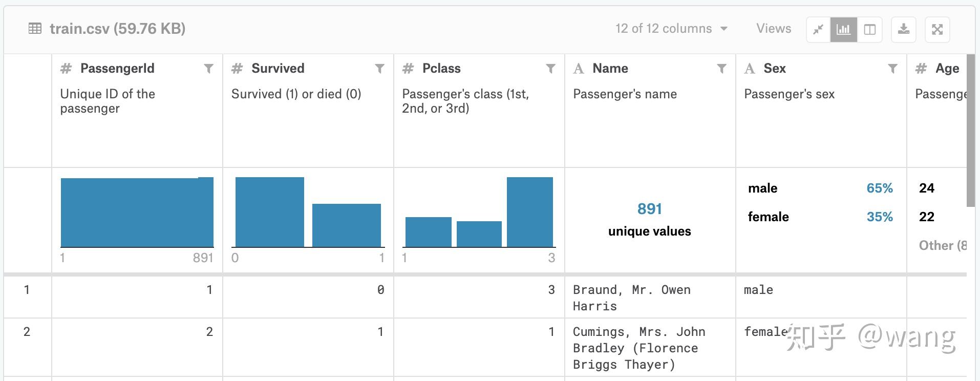Select the male 65% category row

(x=820, y=188)
